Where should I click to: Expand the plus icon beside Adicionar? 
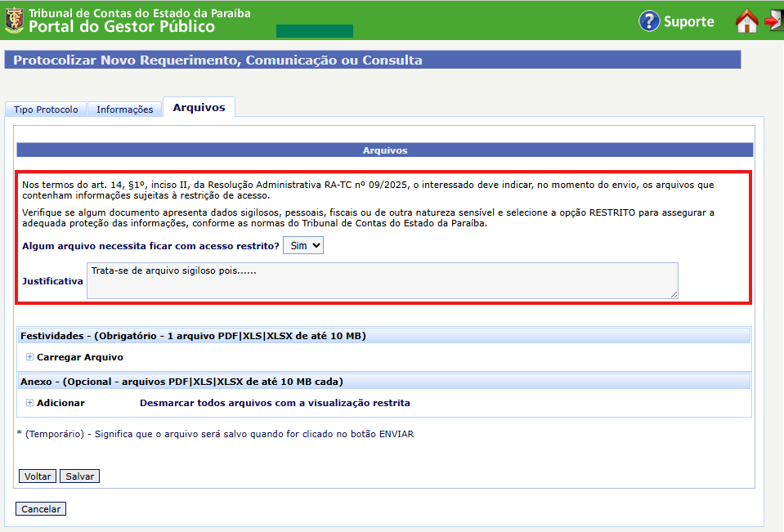[29, 403]
